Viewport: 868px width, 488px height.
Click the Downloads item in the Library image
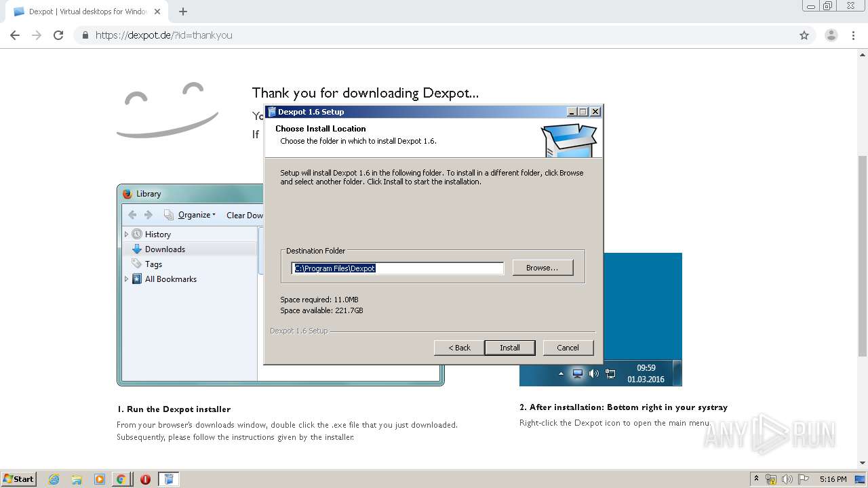165,249
